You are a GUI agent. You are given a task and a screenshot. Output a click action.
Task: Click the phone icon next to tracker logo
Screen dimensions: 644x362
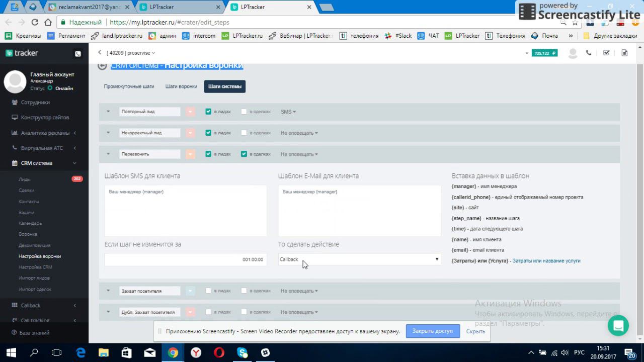(x=77, y=54)
